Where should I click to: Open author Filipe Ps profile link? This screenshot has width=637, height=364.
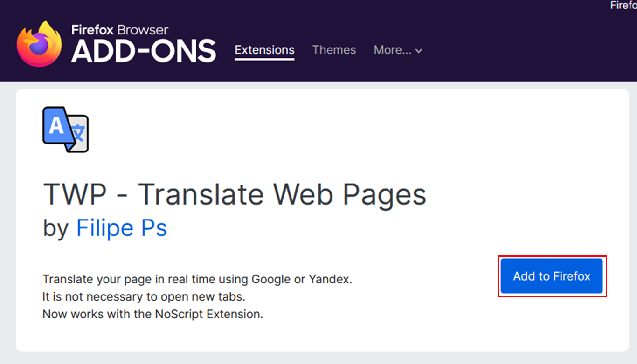[x=121, y=228]
